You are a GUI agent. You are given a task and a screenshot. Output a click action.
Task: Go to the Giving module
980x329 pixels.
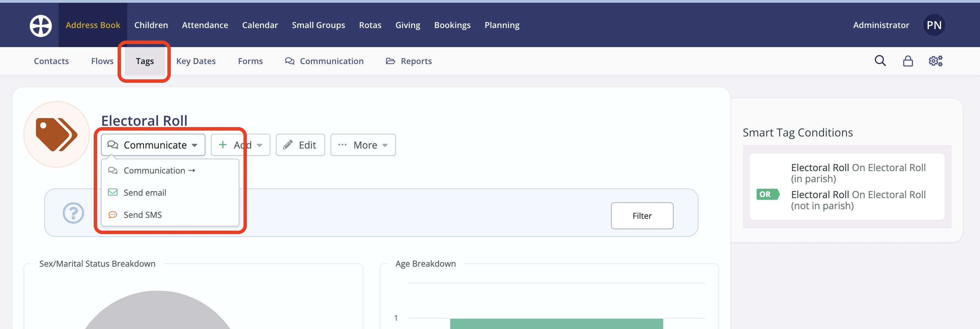point(408,25)
